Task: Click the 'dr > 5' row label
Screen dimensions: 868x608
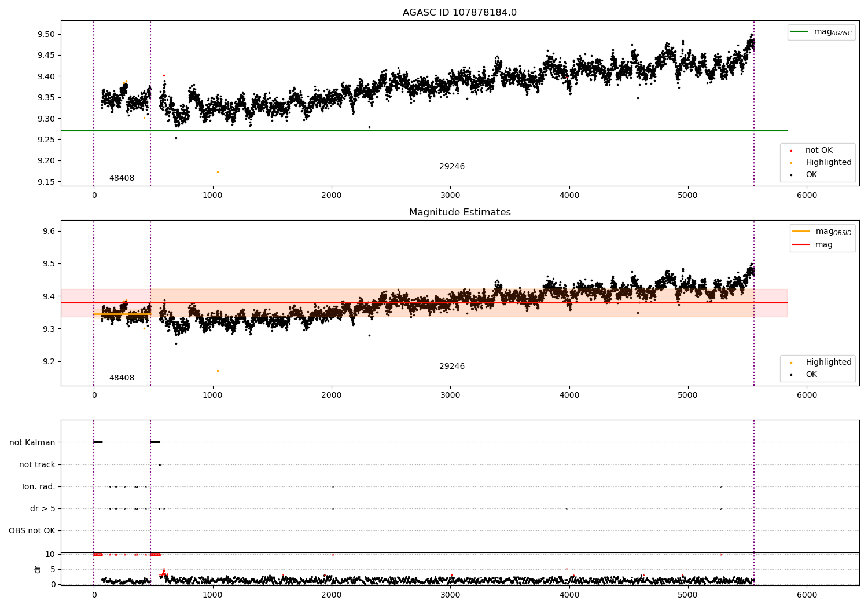Action: tap(43, 508)
